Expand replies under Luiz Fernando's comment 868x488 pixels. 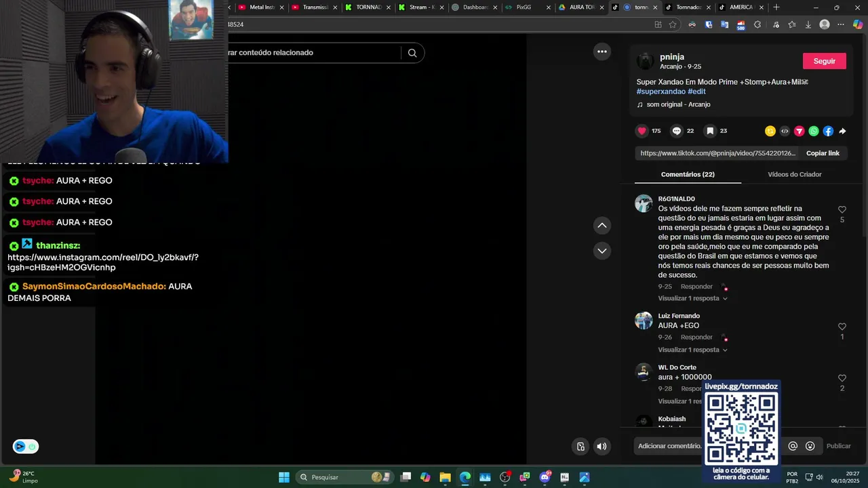click(692, 350)
